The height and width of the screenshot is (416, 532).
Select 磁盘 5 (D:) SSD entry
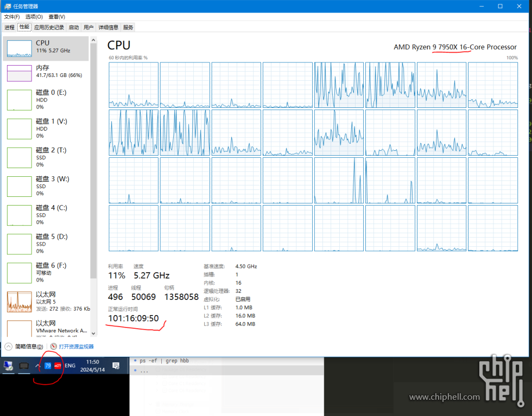[46, 244]
